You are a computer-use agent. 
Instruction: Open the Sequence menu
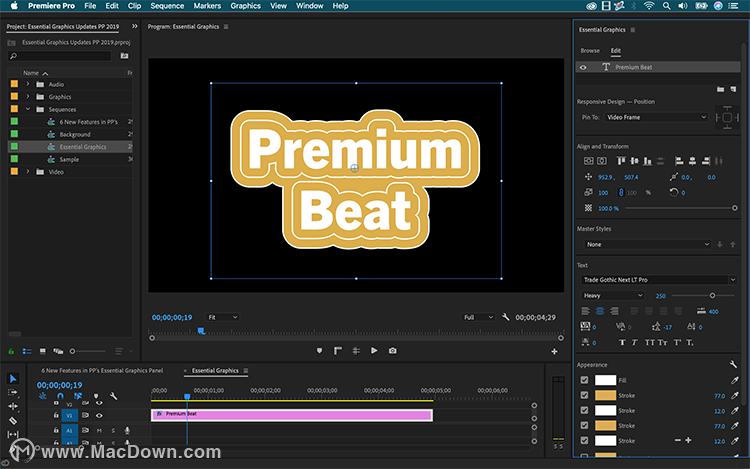click(x=167, y=6)
